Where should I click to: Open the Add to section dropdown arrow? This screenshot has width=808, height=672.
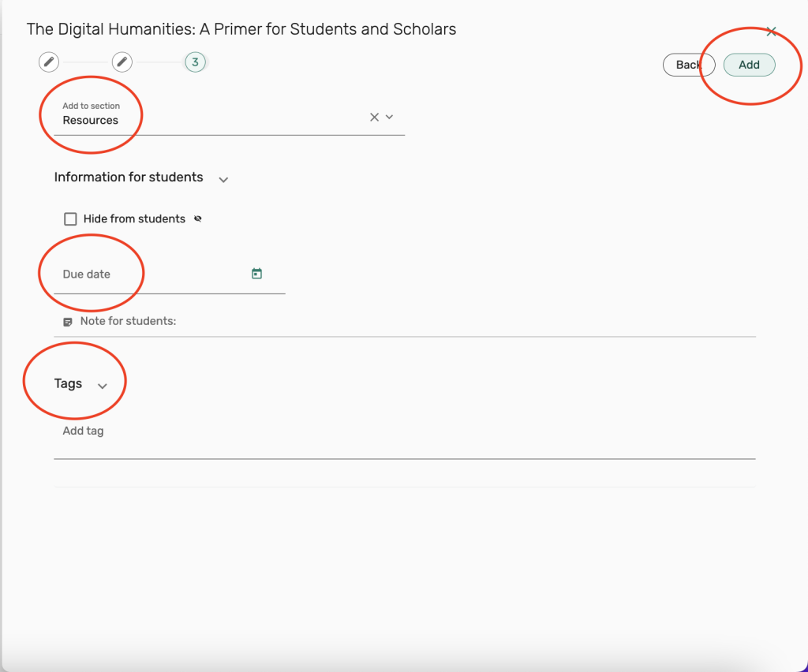click(389, 118)
